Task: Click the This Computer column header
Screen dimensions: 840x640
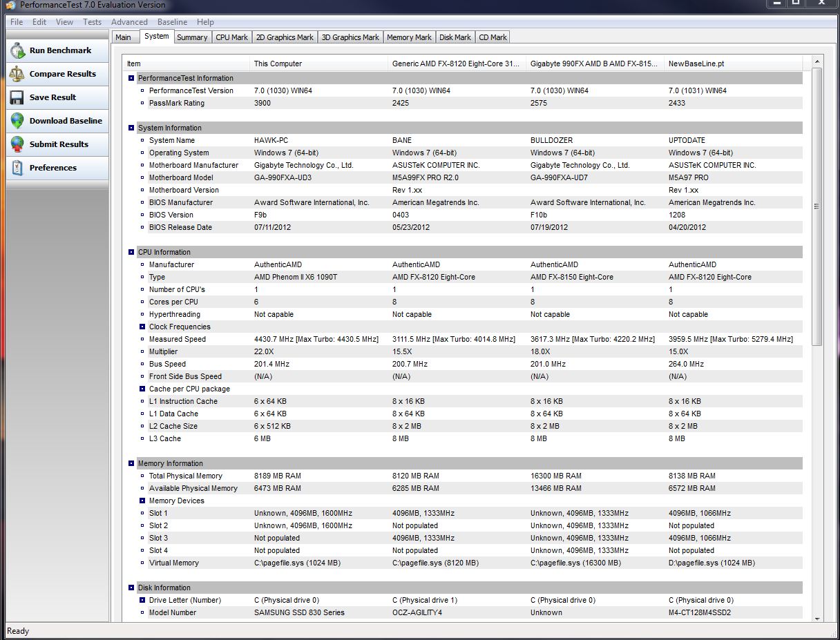Action: (x=319, y=64)
